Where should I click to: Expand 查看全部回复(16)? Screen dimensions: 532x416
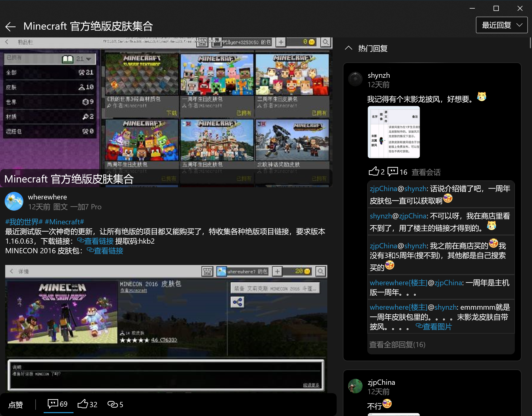click(x=397, y=345)
